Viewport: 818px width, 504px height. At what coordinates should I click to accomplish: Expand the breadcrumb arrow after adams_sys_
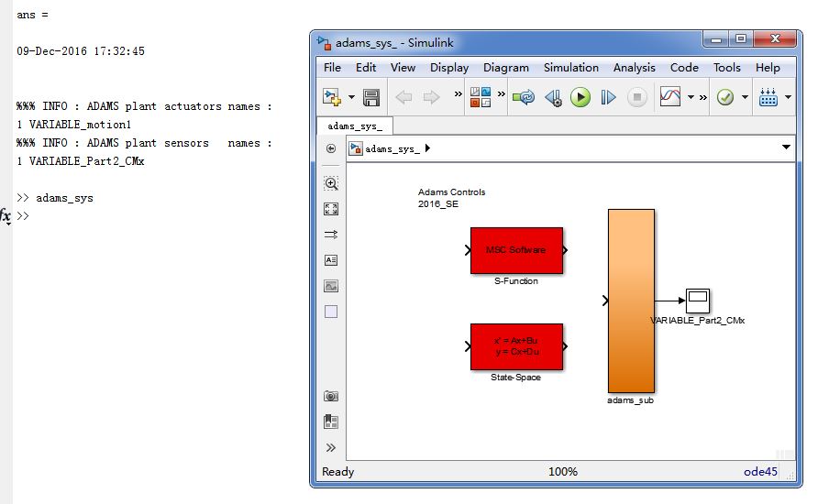[427, 148]
